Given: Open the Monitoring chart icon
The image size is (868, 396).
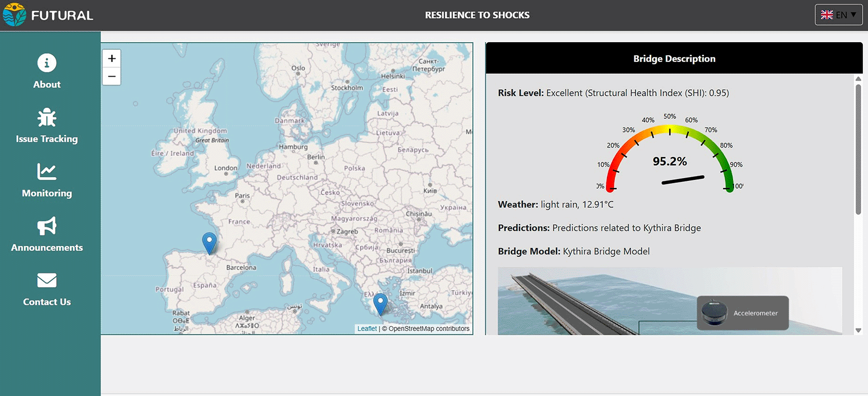Looking at the screenshot, I should click(x=47, y=171).
